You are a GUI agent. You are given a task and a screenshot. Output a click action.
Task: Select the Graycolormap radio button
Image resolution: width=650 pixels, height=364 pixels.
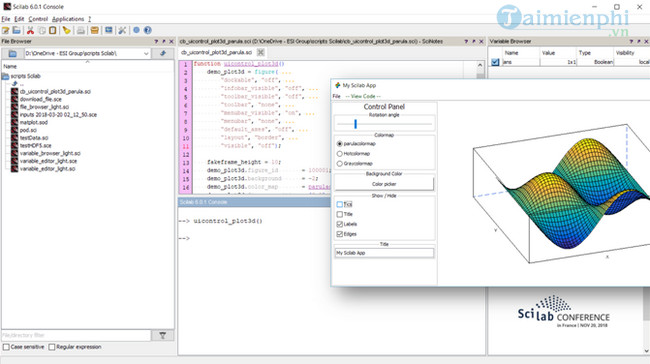(x=340, y=164)
